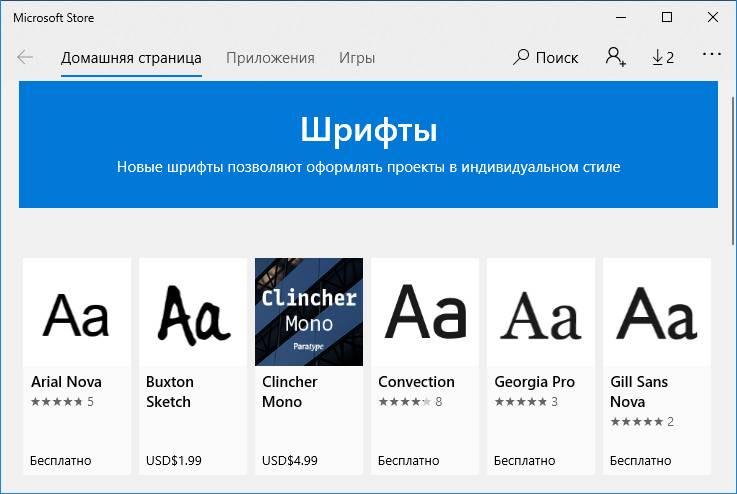Open Gill Sans Nova font thumbnail
The image size is (737, 494).
pyautogui.click(x=657, y=312)
